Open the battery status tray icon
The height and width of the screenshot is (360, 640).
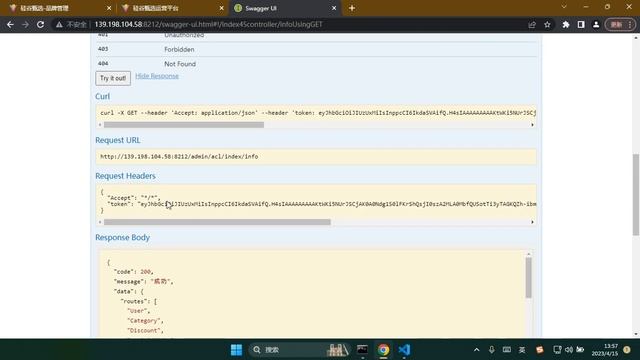[x=580, y=350]
